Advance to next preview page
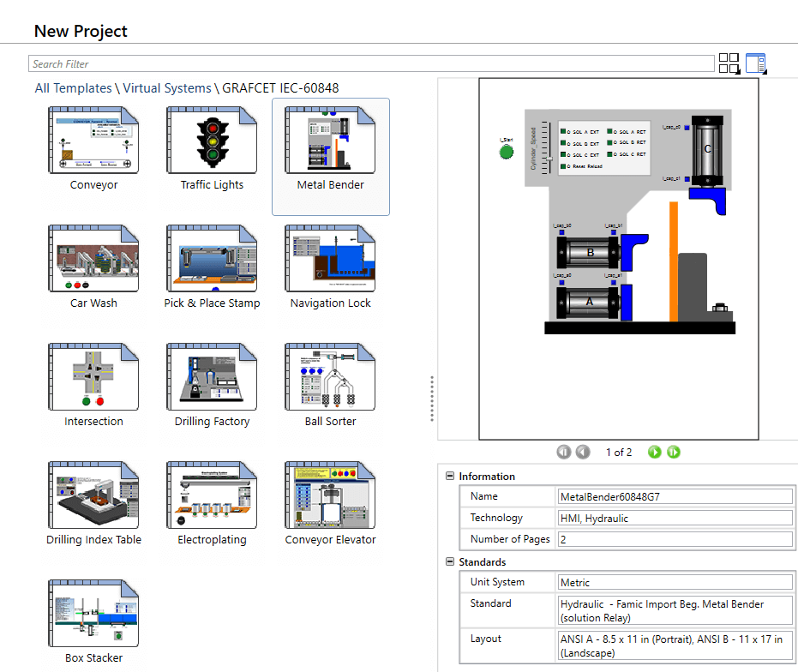 (655, 452)
